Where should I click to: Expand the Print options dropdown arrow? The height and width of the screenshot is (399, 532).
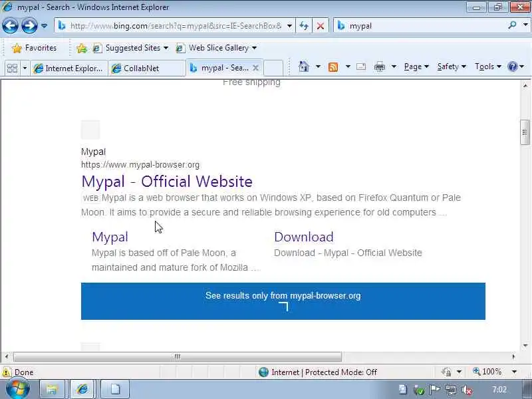click(394, 66)
